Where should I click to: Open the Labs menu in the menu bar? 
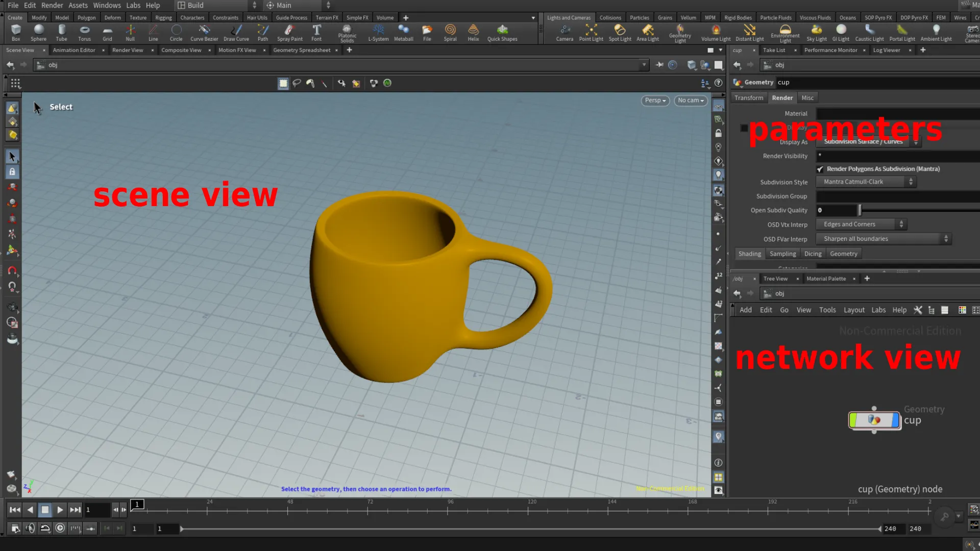(x=133, y=5)
